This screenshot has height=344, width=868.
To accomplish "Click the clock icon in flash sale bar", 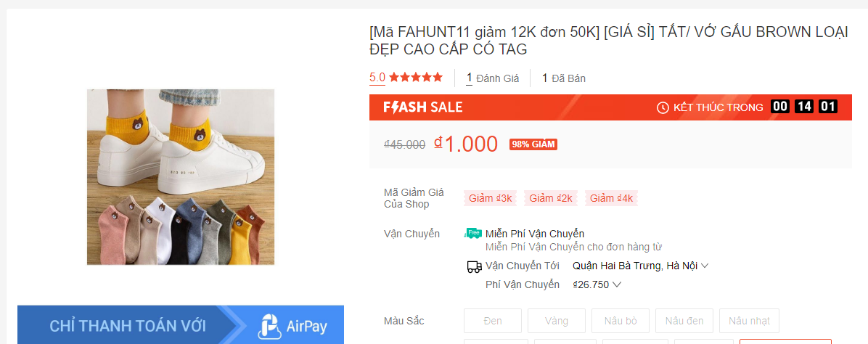I will (x=663, y=107).
